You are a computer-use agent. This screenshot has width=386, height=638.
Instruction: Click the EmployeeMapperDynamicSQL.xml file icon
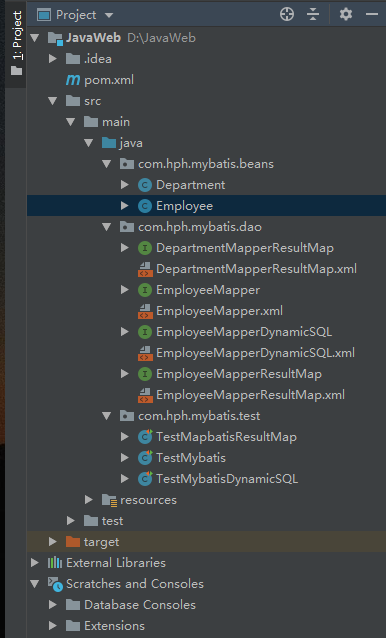tap(145, 353)
